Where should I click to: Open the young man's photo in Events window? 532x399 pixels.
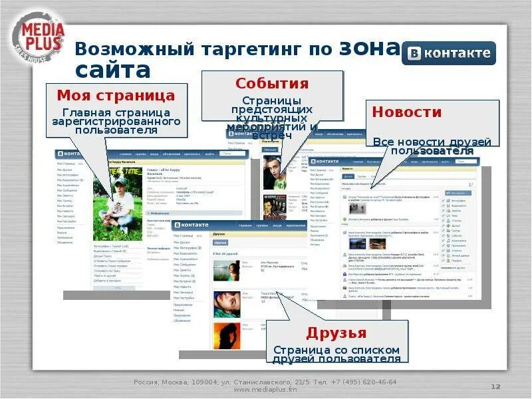tap(274, 172)
